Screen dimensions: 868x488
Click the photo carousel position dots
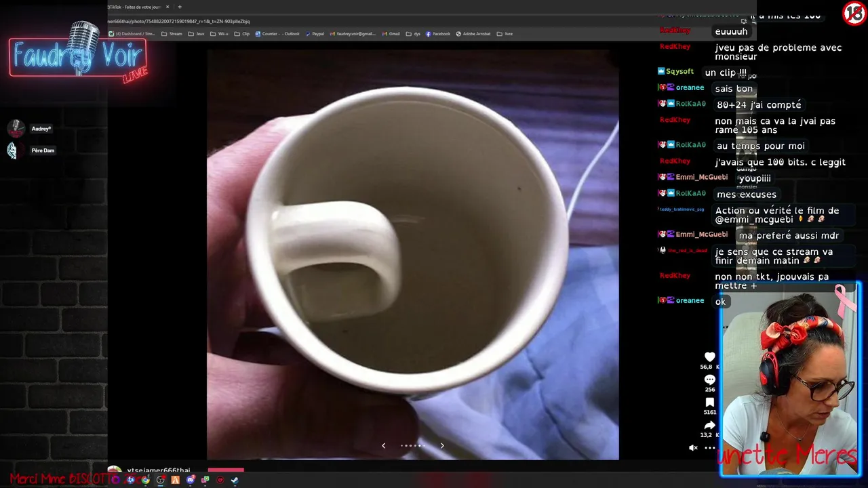pyautogui.click(x=413, y=445)
